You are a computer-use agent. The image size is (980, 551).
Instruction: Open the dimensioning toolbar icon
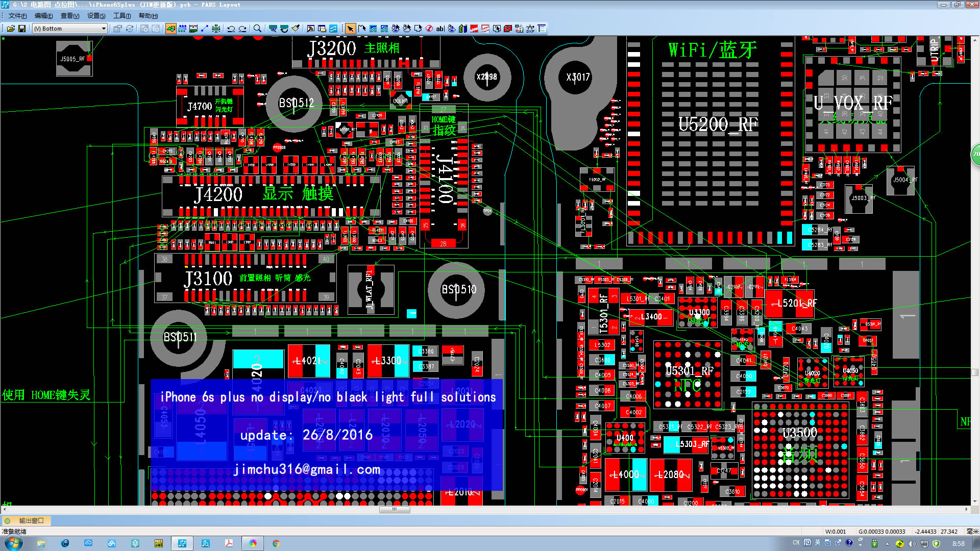193,29
